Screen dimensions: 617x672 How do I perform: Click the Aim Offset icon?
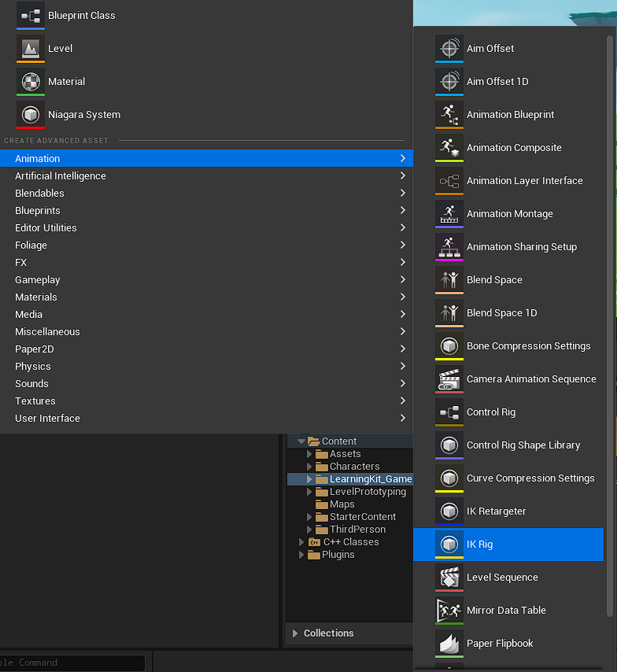pyautogui.click(x=449, y=49)
